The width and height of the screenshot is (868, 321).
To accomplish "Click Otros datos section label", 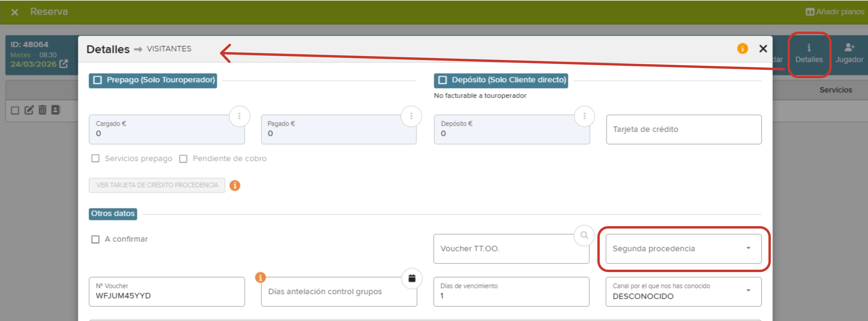I will pyautogui.click(x=113, y=214).
